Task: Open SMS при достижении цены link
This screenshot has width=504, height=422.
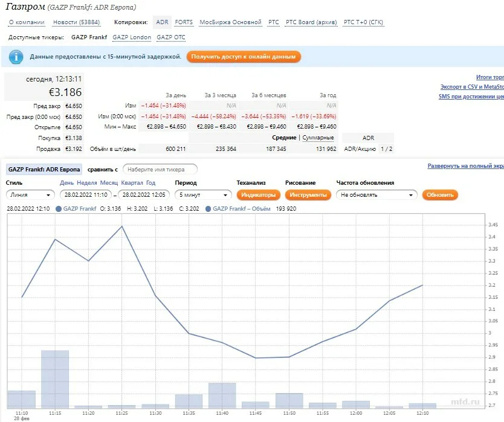Action: click(x=471, y=97)
